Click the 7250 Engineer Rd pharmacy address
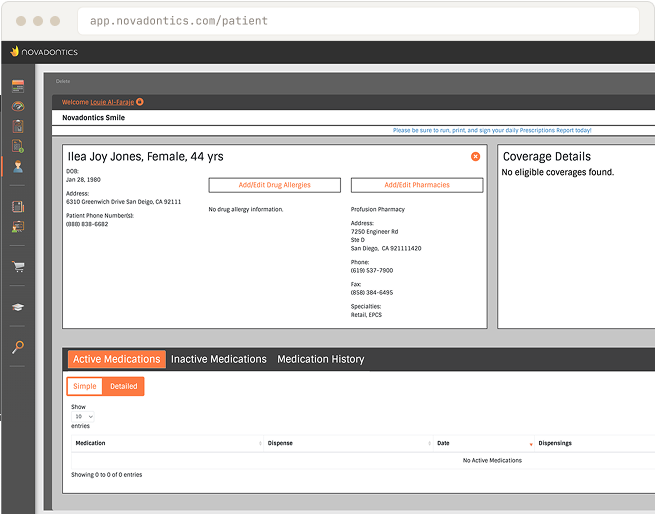 tap(374, 232)
